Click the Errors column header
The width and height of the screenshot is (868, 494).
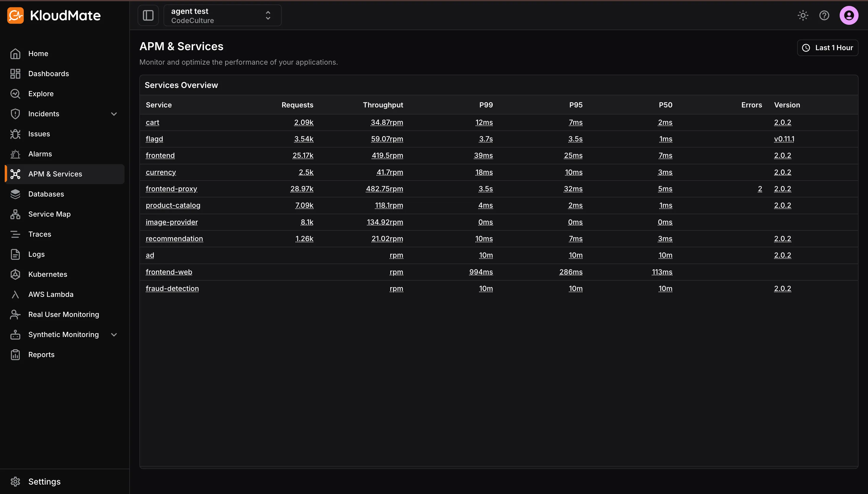tap(752, 105)
